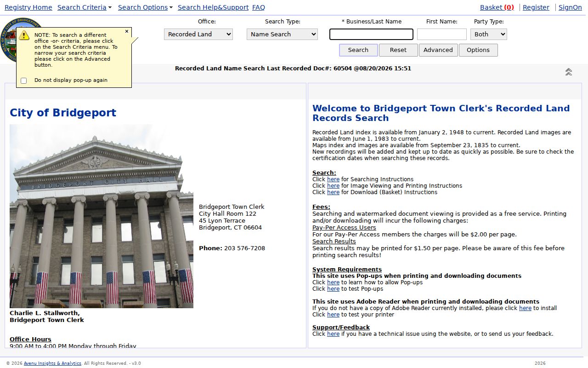This screenshot has height=368, width=588.
Task: Expand the Search Options menu
Action: click(145, 7)
